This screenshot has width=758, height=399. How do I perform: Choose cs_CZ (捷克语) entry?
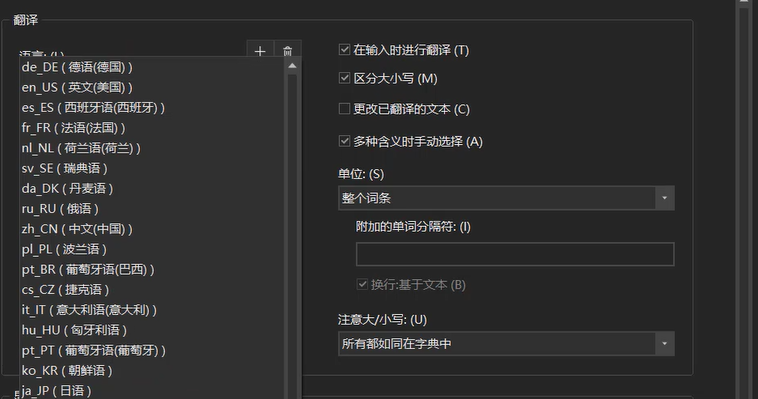pyautogui.click(x=152, y=290)
